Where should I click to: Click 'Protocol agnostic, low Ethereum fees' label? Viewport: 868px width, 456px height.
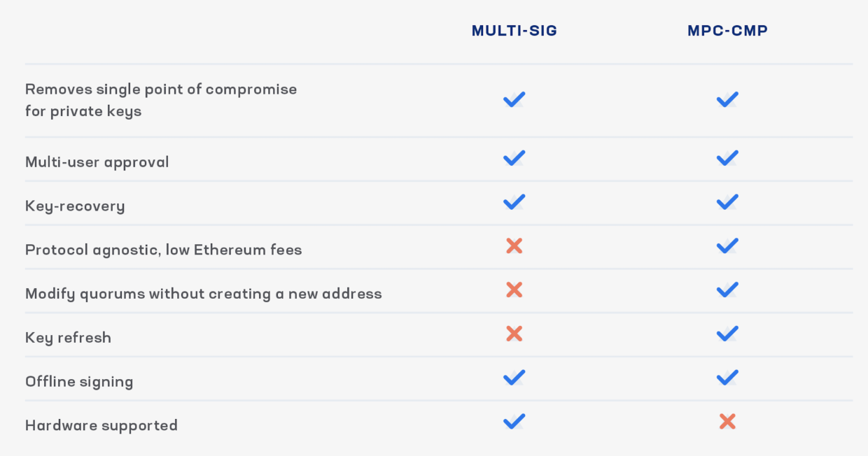point(163,250)
